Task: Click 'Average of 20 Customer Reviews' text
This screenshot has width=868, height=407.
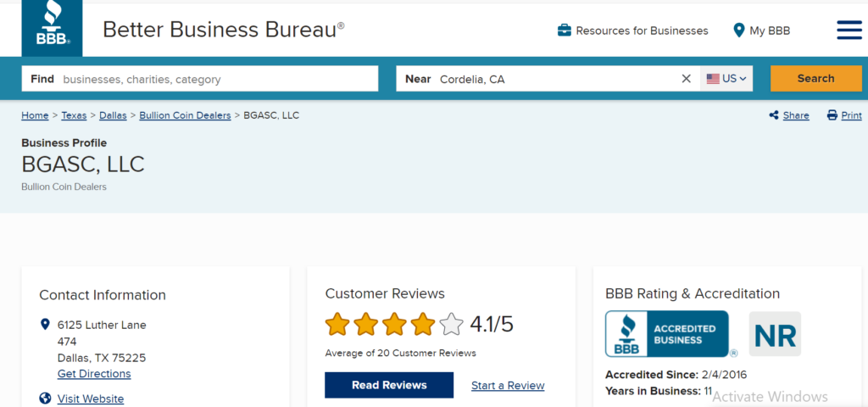Action: pyautogui.click(x=400, y=353)
